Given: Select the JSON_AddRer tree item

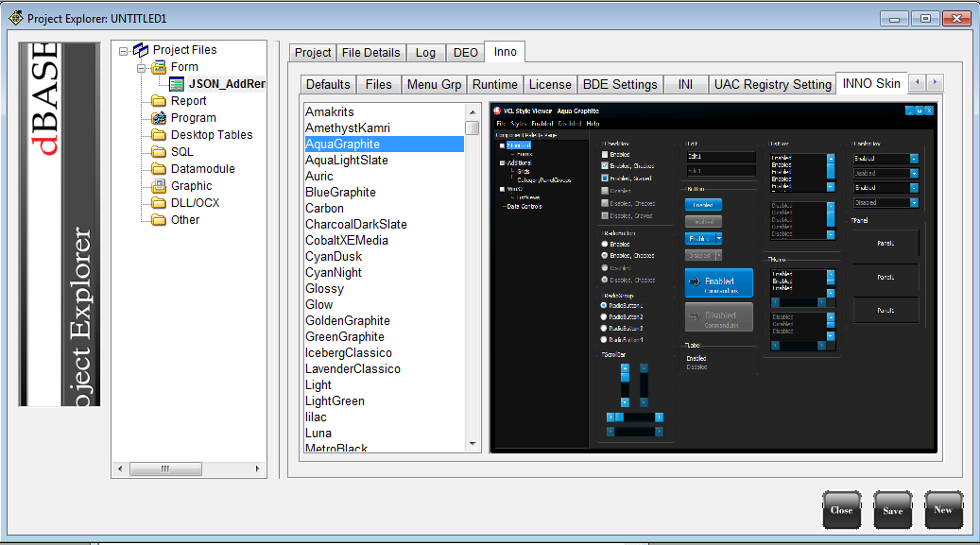Looking at the screenshot, I should coord(227,84).
